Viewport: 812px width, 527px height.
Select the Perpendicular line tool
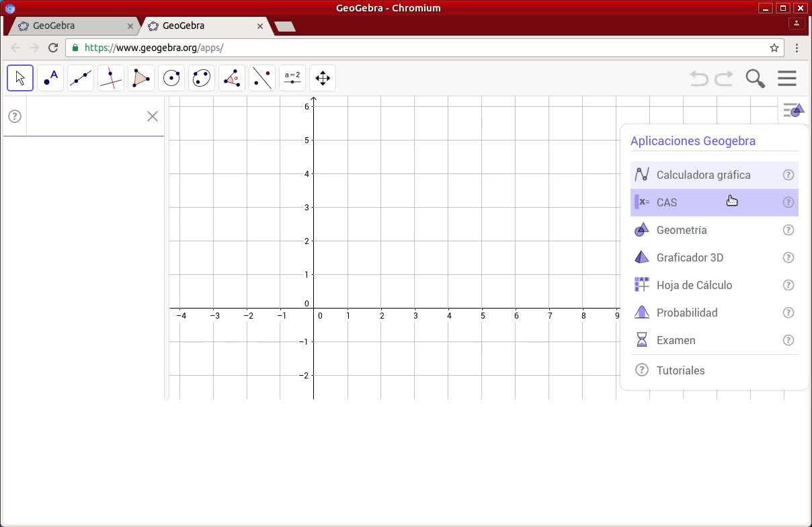[111, 78]
